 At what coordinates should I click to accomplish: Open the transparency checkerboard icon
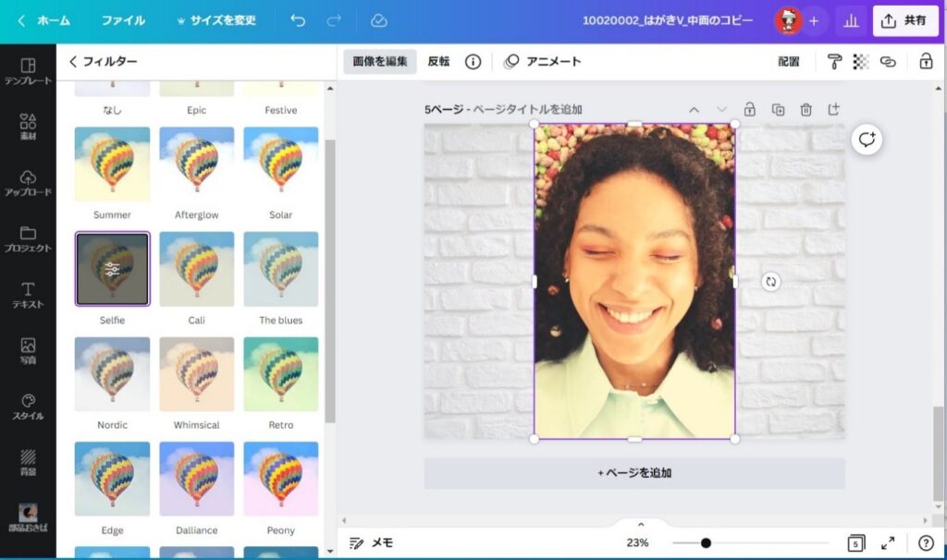861,62
